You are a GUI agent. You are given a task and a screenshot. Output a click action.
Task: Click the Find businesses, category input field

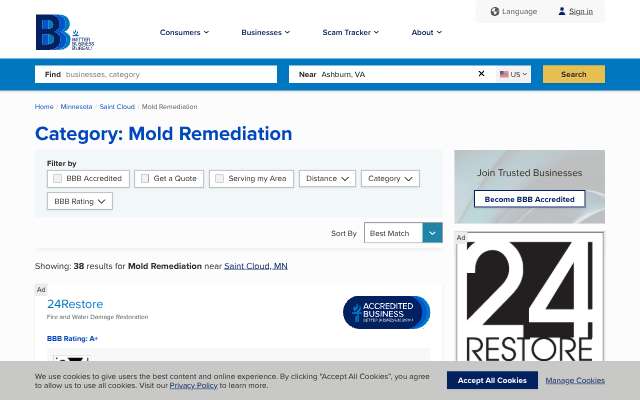click(156, 74)
